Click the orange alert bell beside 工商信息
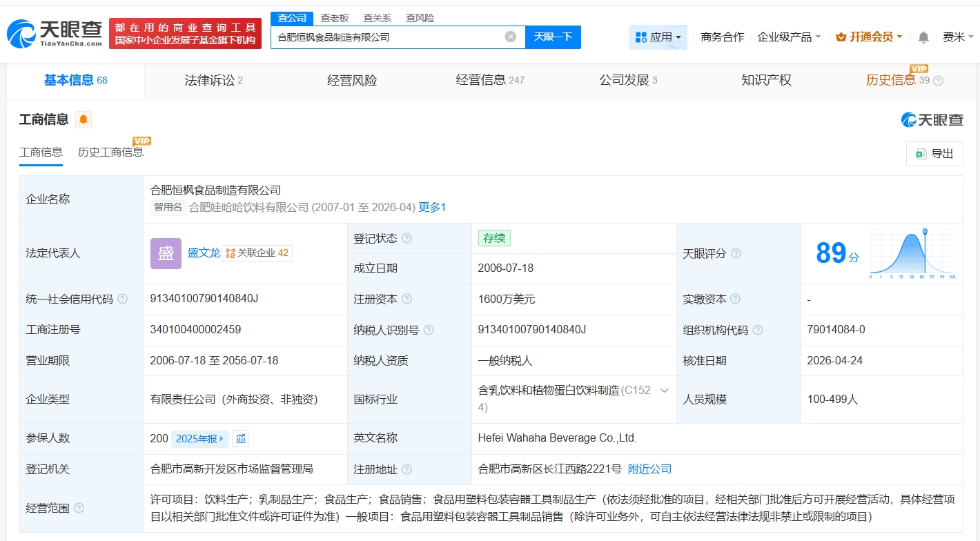980x541 pixels. click(x=84, y=119)
